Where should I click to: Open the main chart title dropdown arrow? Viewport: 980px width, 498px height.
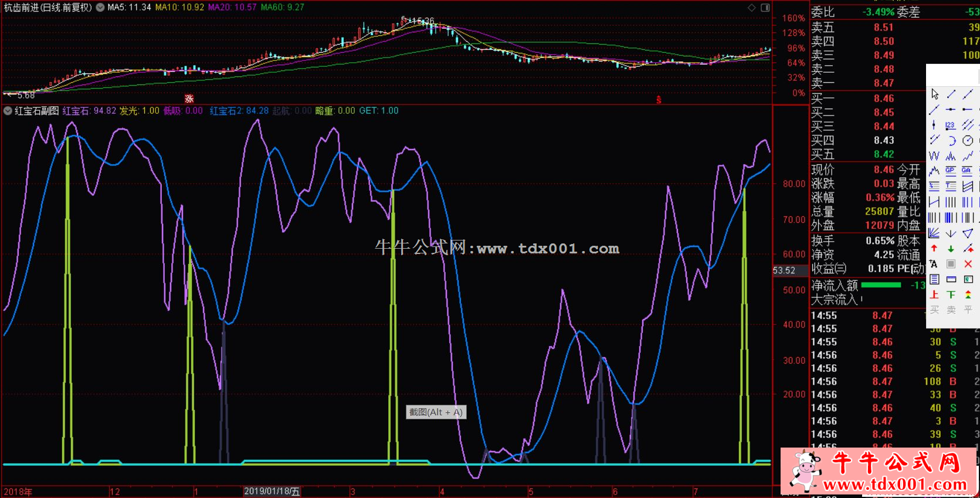click(100, 8)
